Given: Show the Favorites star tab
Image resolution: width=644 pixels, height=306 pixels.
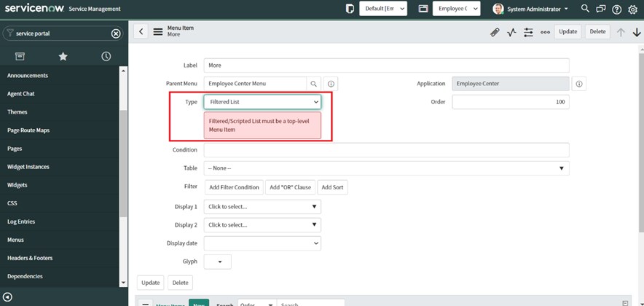Looking at the screenshot, I should pyautogui.click(x=63, y=56).
